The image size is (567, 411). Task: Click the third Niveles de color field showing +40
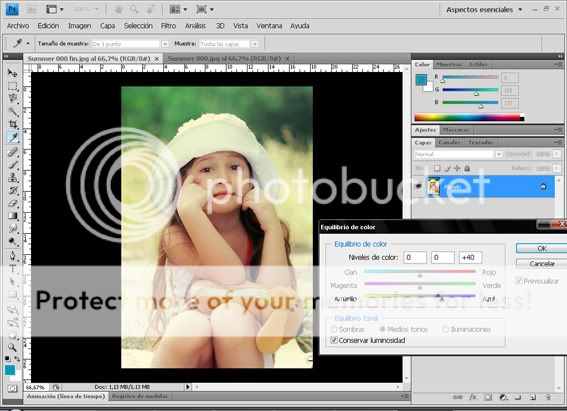[470, 257]
